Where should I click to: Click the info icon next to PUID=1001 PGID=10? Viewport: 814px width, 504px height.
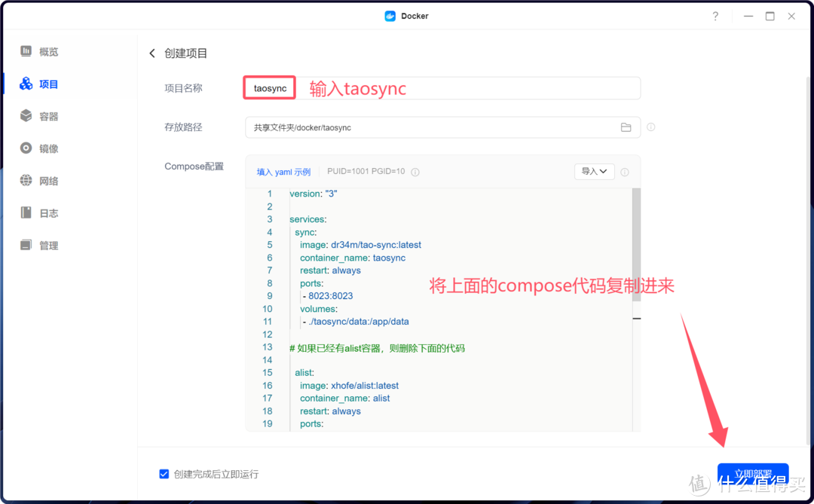pyautogui.click(x=415, y=172)
